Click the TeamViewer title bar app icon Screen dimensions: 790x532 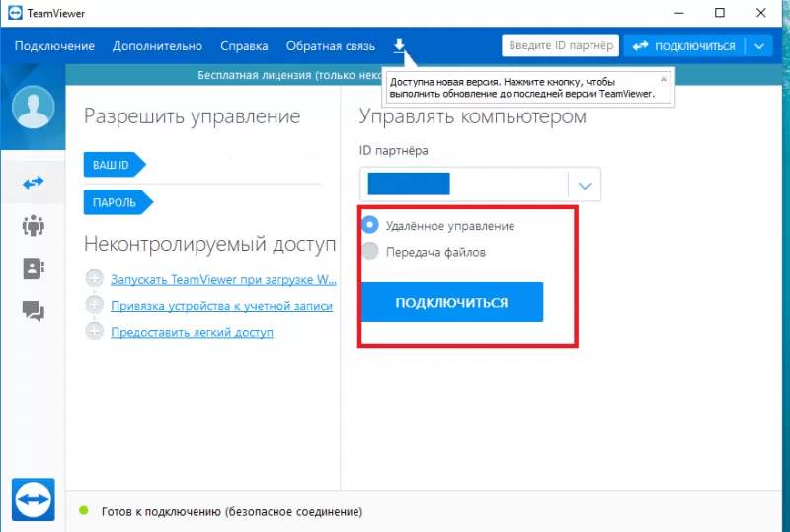click(x=15, y=13)
